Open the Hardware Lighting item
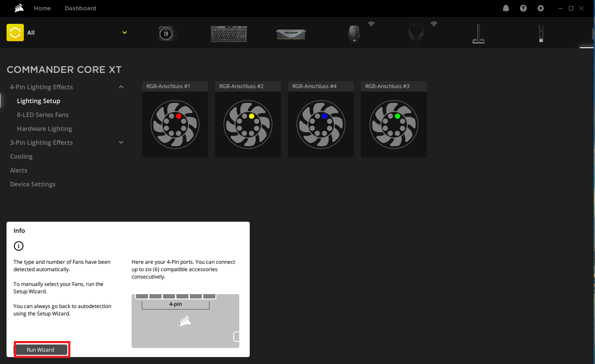Image resolution: width=595 pixels, height=364 pixels. 44,129
